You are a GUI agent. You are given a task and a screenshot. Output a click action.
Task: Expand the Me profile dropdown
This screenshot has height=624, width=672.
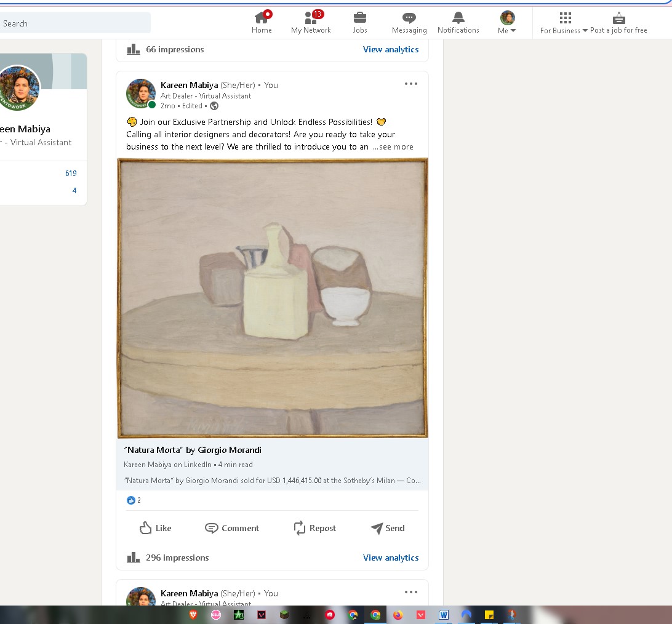pyautogui.click(x=507, y=22)
